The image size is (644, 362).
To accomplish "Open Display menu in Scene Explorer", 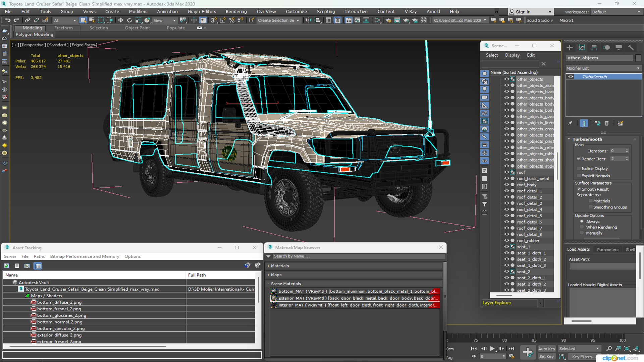I will pyautogui.click(x=512, y=55).
